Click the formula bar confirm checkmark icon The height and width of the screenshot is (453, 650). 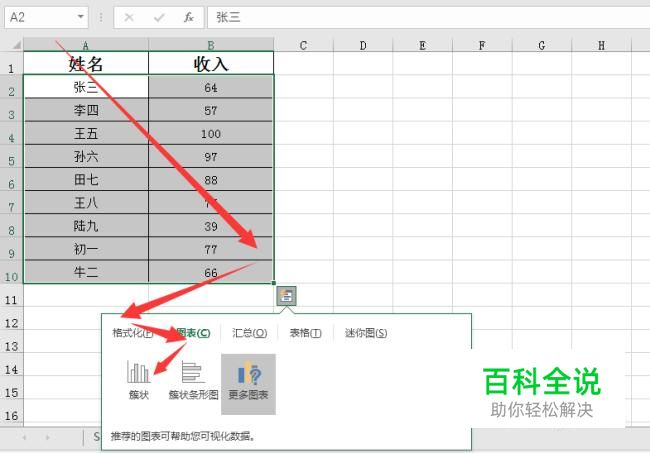tap(159, 17)
